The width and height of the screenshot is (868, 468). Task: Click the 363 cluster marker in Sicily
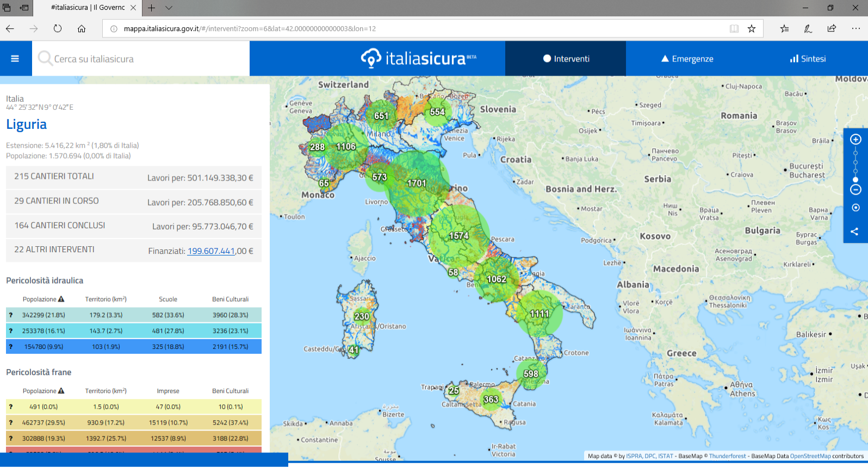(x=491, y=400)
